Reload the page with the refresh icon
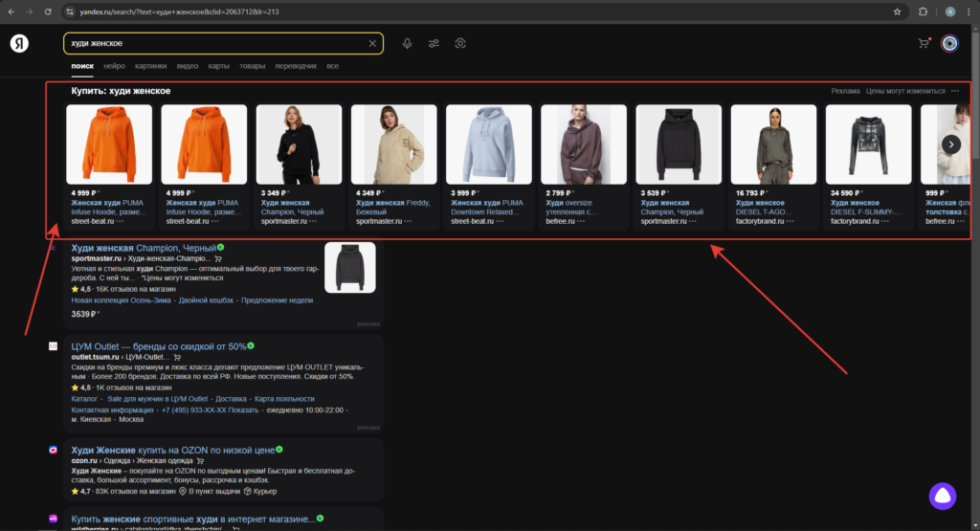The image size is (980, 531). 48,11
